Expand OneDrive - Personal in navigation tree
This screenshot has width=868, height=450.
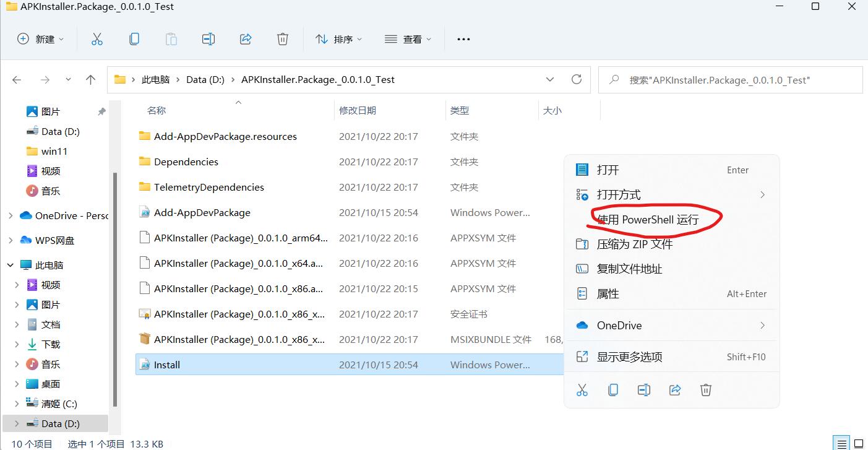(x=11, y=215)
